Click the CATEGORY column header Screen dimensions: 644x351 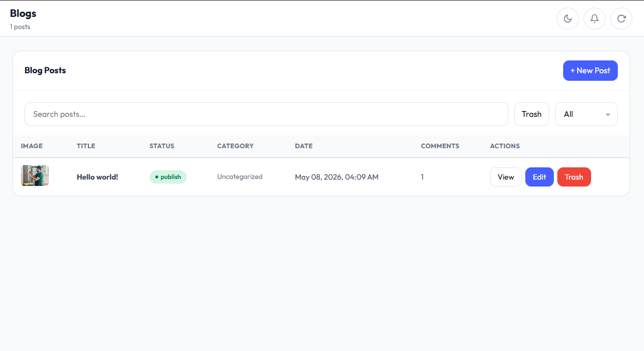tap(236, 146)
